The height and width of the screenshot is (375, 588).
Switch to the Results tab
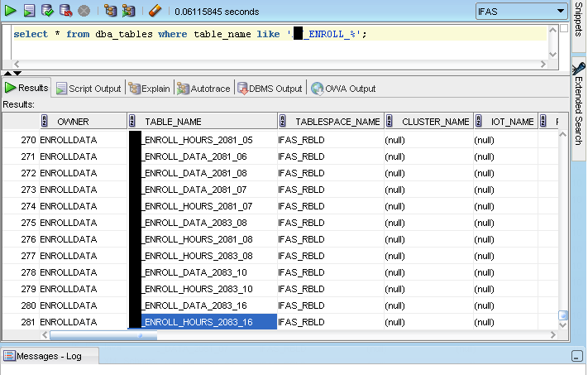pyautogui.click(x=26, y=89)
